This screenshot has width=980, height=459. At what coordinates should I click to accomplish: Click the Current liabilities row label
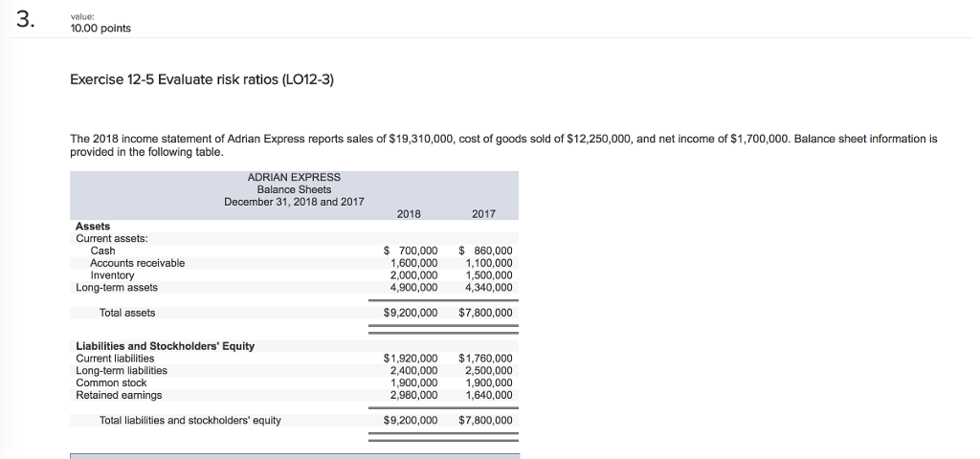tap(115, 359)
